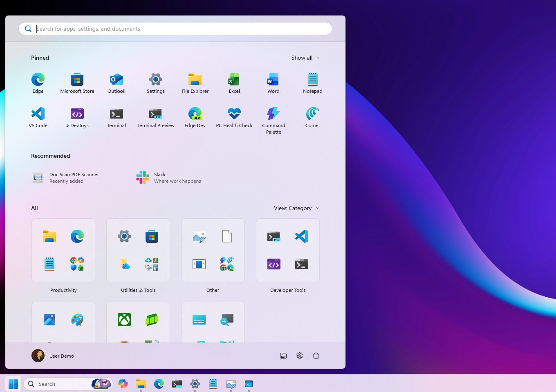556x392 pixels.
Task: Open Slack from Recommended
Action: click(x=168, y=177)
